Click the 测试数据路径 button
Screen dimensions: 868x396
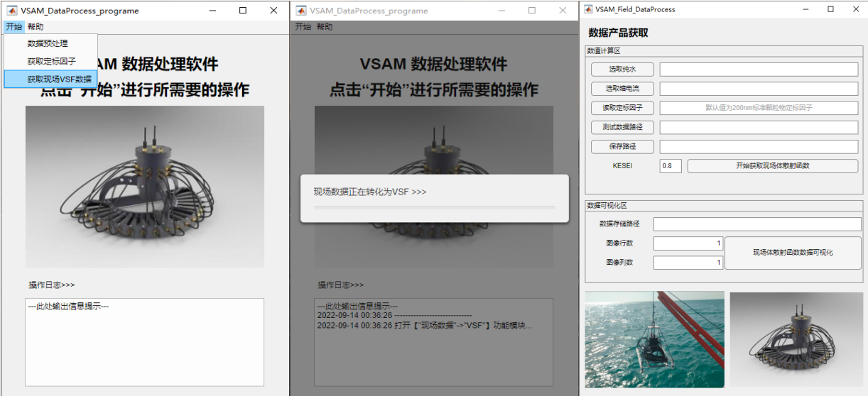(x=622, y=127)
